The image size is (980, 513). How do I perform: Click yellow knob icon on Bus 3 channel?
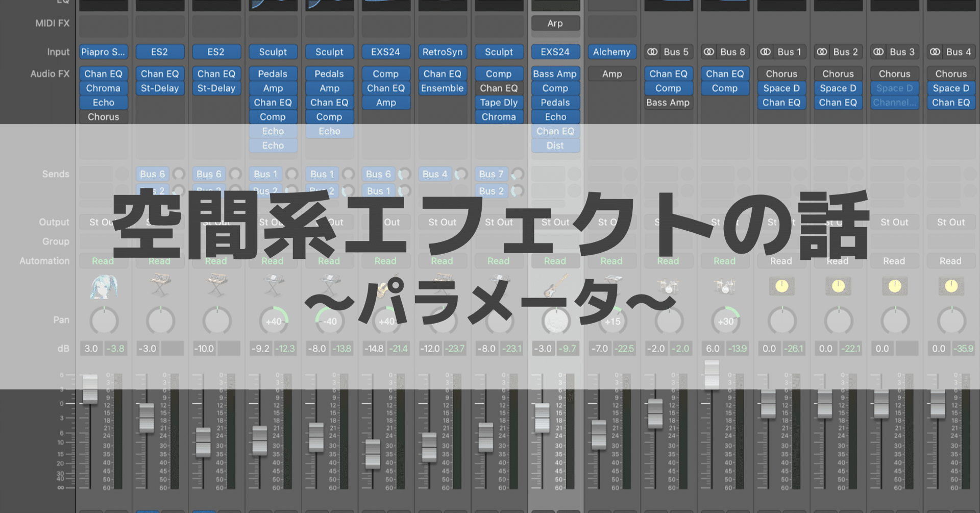(x=894, y=286)
